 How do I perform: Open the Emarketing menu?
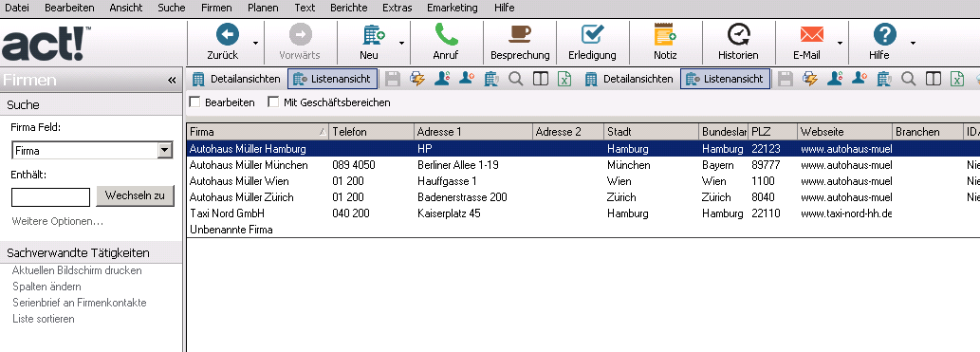click(x=453, y=8)
